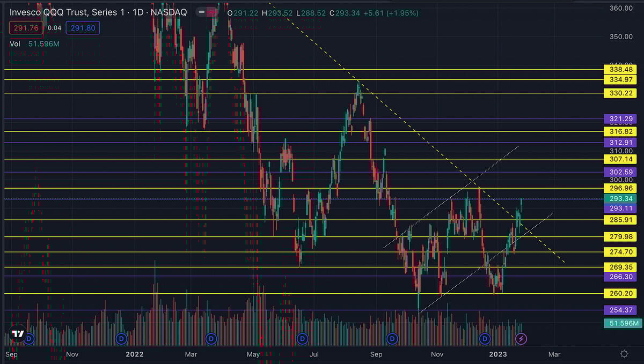The image size is (644, 364).
Task: Click the Jul label on time axis
Action: pos(314,354)
